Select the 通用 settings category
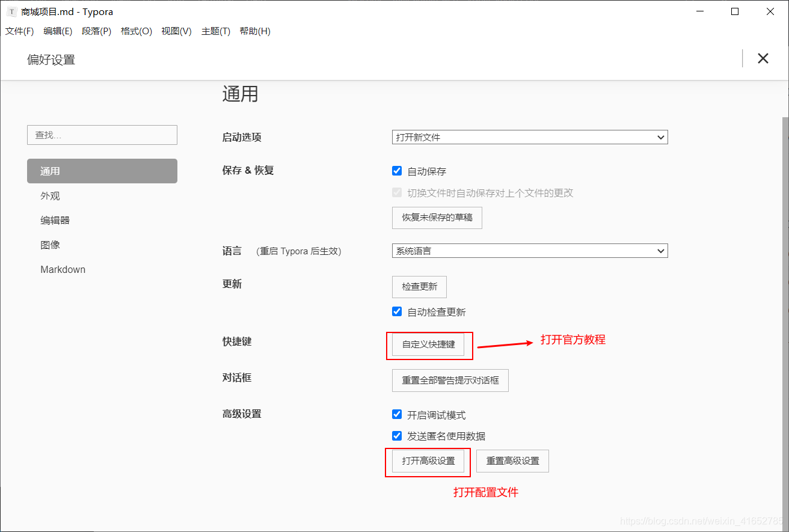Image resolution: width=789 pixels, height=532 pixels. (102, 171)
